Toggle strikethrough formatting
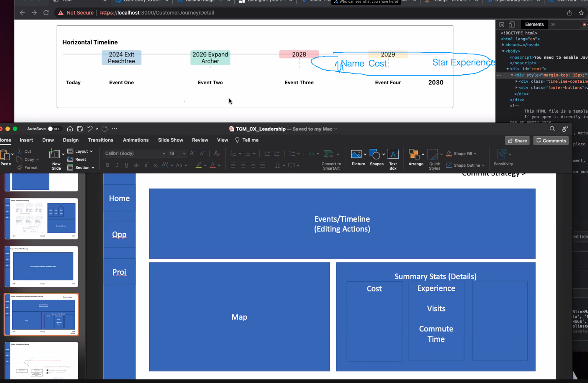This screenshot has width=588, height=383. click(x=136, y=165)
